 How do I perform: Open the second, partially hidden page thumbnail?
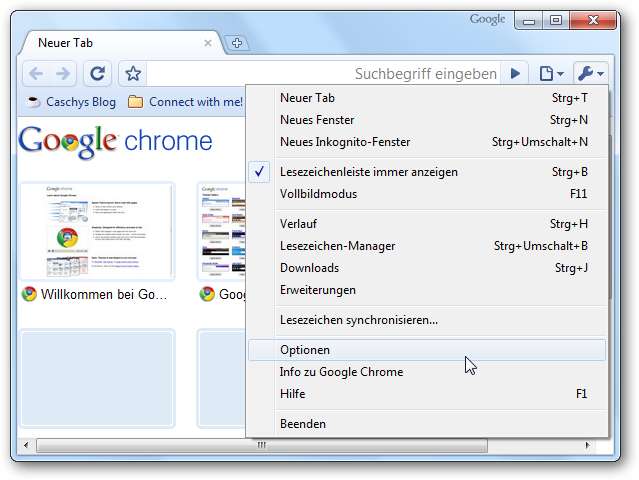click(x=221, y=231)
